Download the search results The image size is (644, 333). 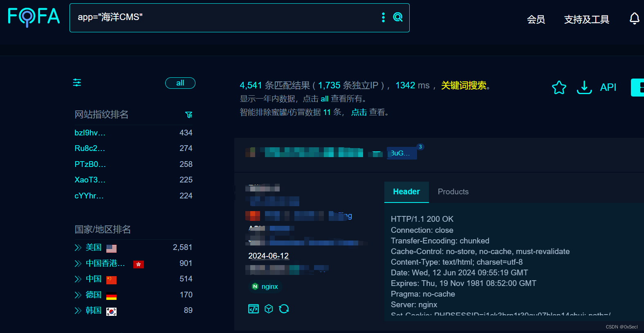pos(584,87)
